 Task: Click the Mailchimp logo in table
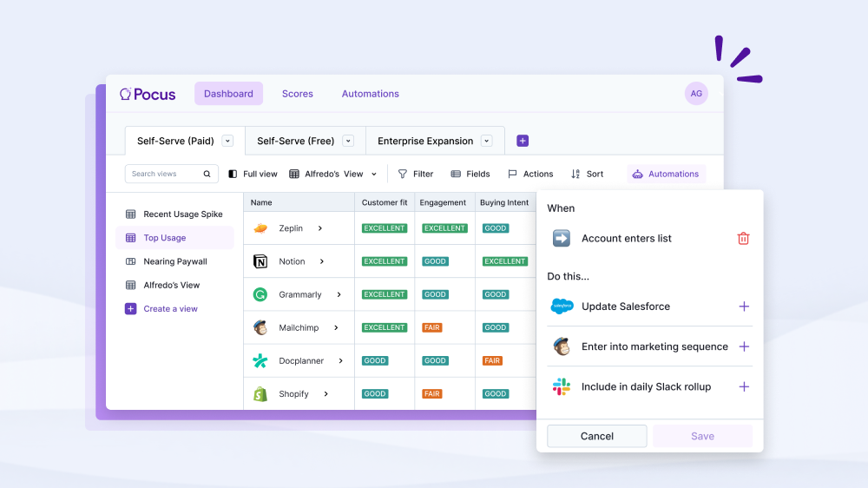(x=260, y=327)
